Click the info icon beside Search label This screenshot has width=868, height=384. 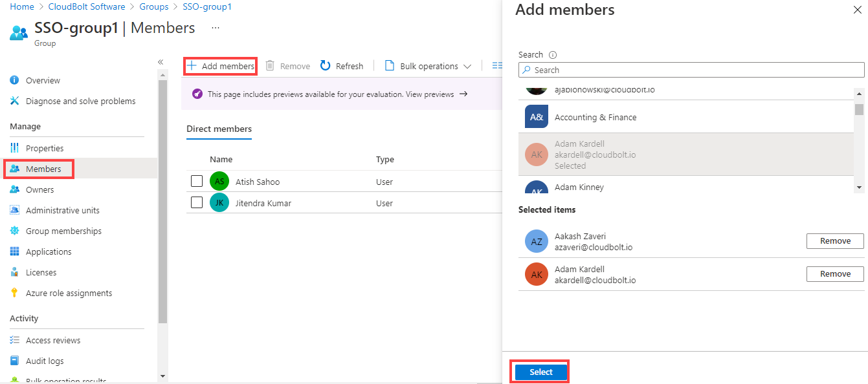pyautogui.click(x=553, y=55)
